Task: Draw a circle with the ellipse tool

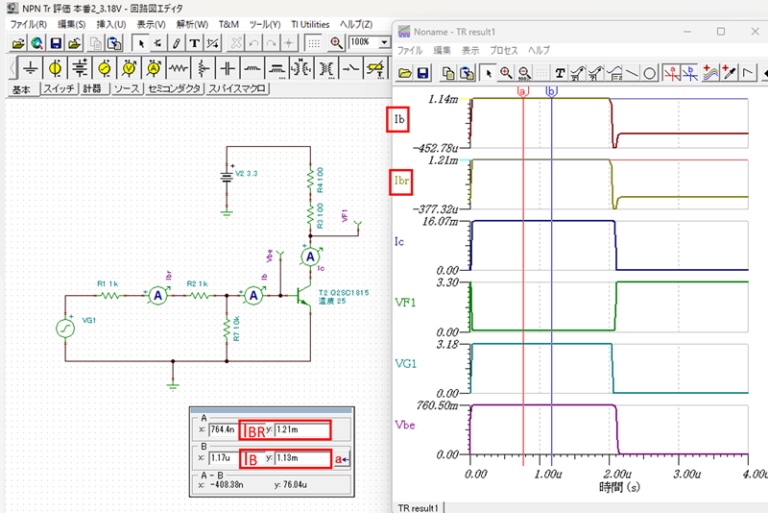Action: (x=649, y=73)
